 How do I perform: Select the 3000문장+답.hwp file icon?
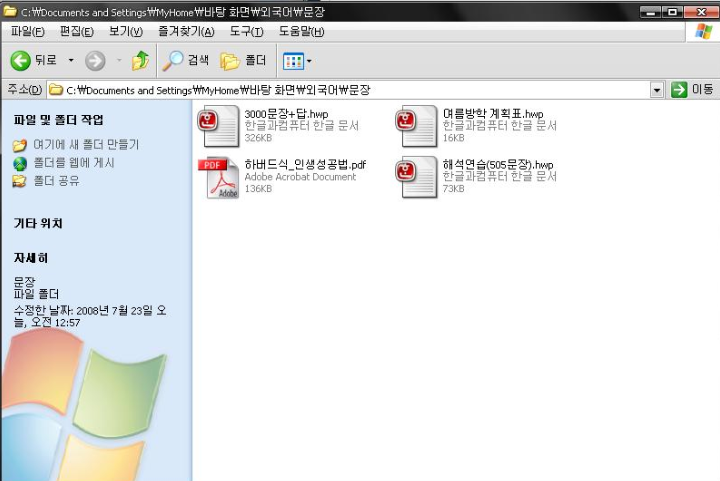(x=219, y=126)
